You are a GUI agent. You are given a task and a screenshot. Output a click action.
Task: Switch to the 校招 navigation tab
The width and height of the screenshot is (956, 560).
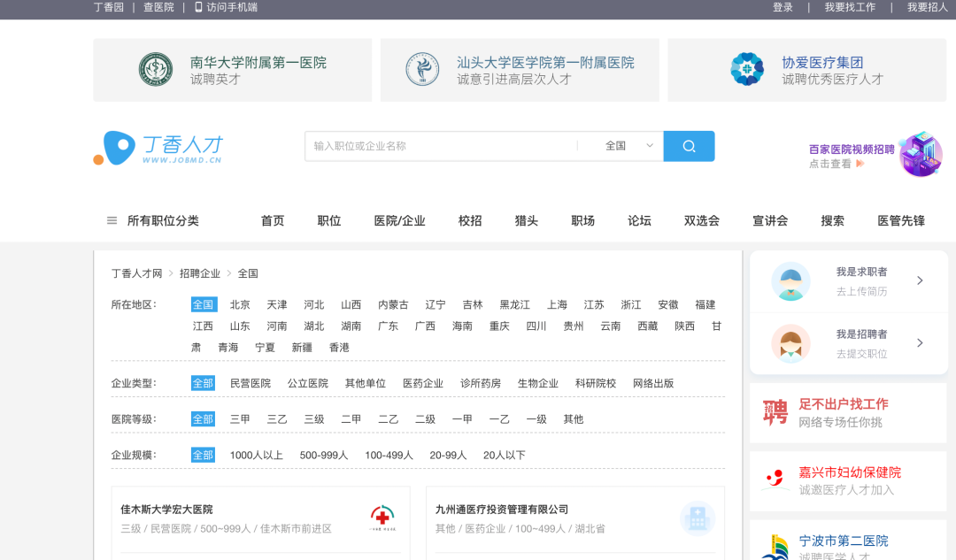click(469, 220)
